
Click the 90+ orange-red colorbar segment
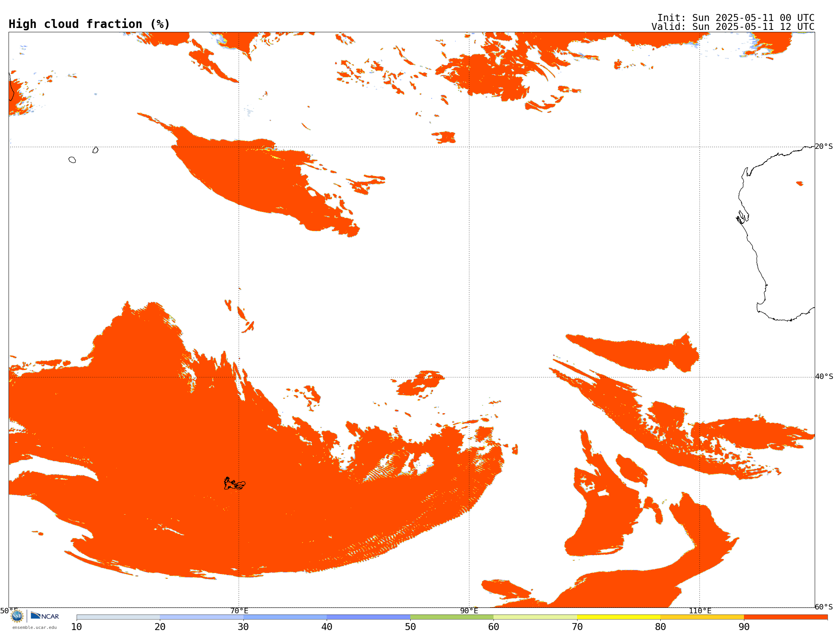coord(786,617)
